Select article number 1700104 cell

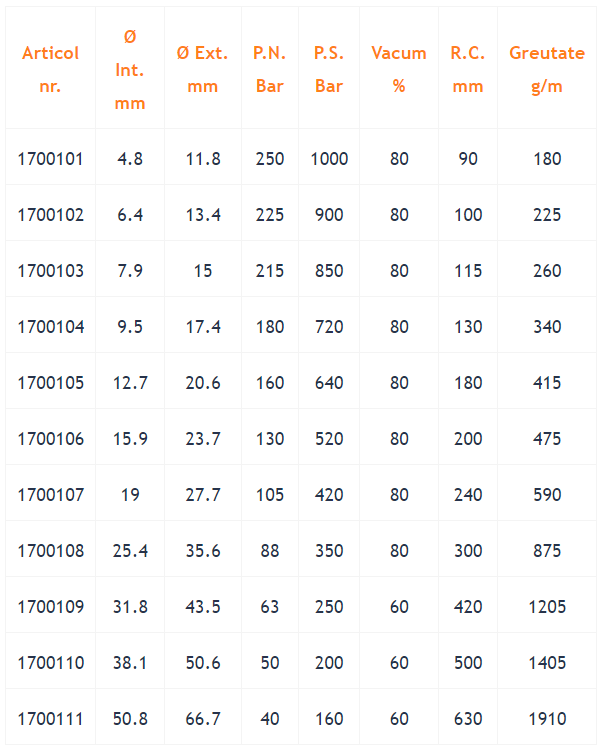point(50,327)
